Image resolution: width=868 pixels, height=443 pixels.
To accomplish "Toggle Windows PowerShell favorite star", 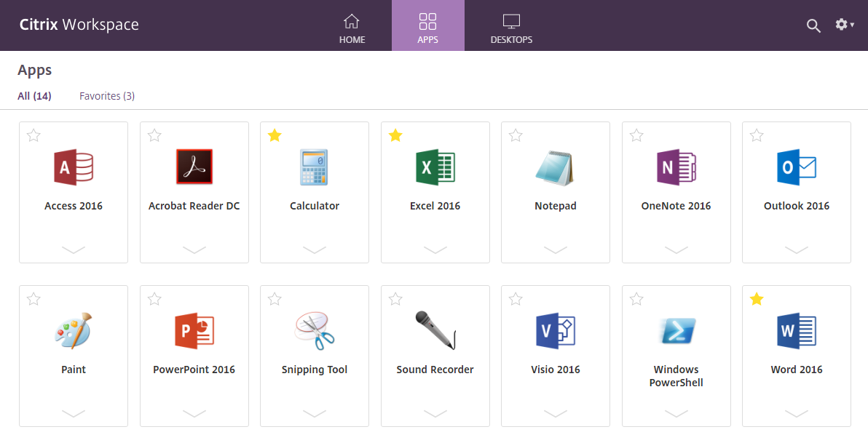I will pyautogui.click(x=636, y=299).
